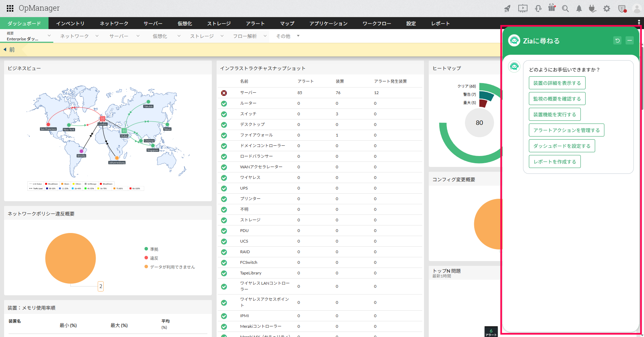644x337 pixels.
Task: Open the presentation screen icon in header
Action: (523, 9)
